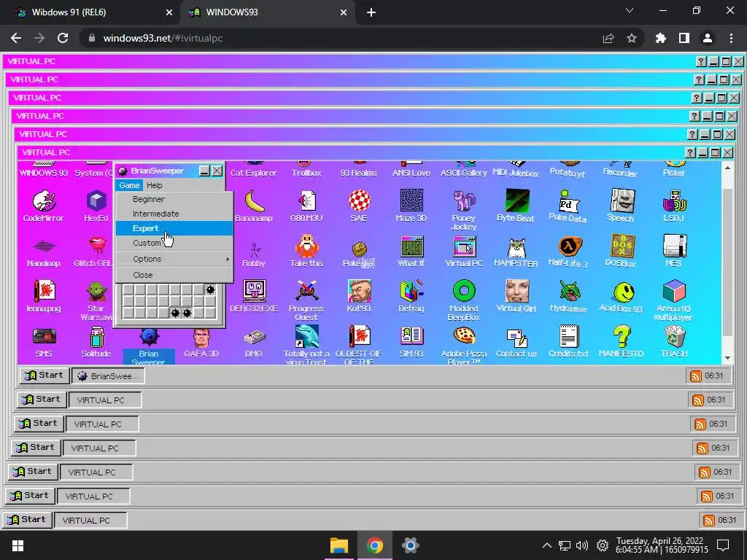Open the Defrag icon
The height and width of the screenshot is (560, 747).
pos(411,296)
